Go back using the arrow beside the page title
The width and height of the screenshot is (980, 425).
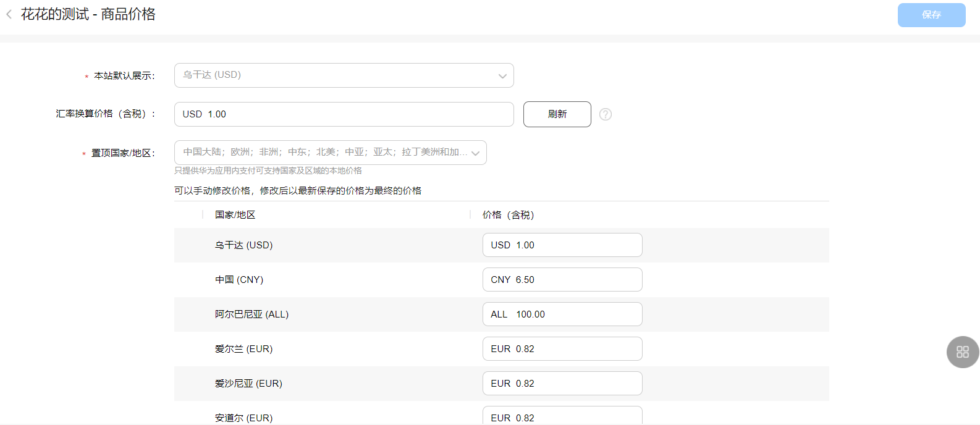coord(9,14)
